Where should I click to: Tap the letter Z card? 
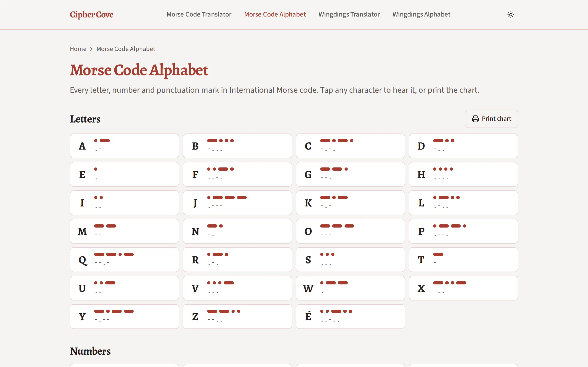(x=237, y=317)
